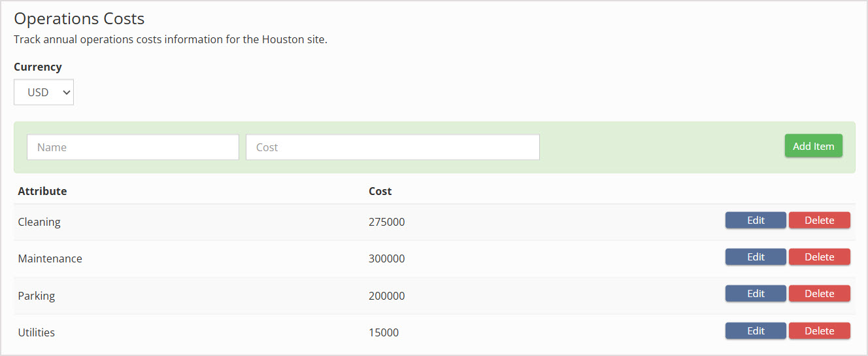Viewport: 868px width, 356px height.
Task: Click the Operations Costs heading
Action: point(79,18)
